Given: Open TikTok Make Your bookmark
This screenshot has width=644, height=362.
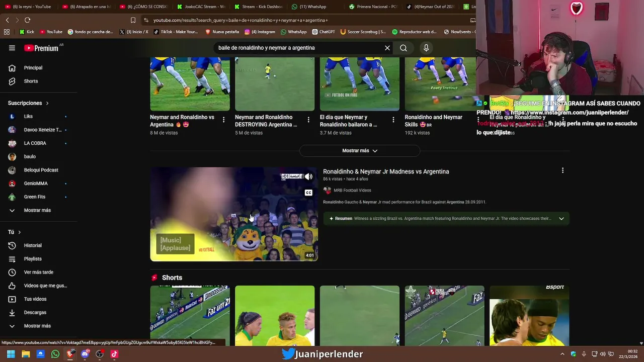Looking at the screenshot, I should tap(175, 32).
